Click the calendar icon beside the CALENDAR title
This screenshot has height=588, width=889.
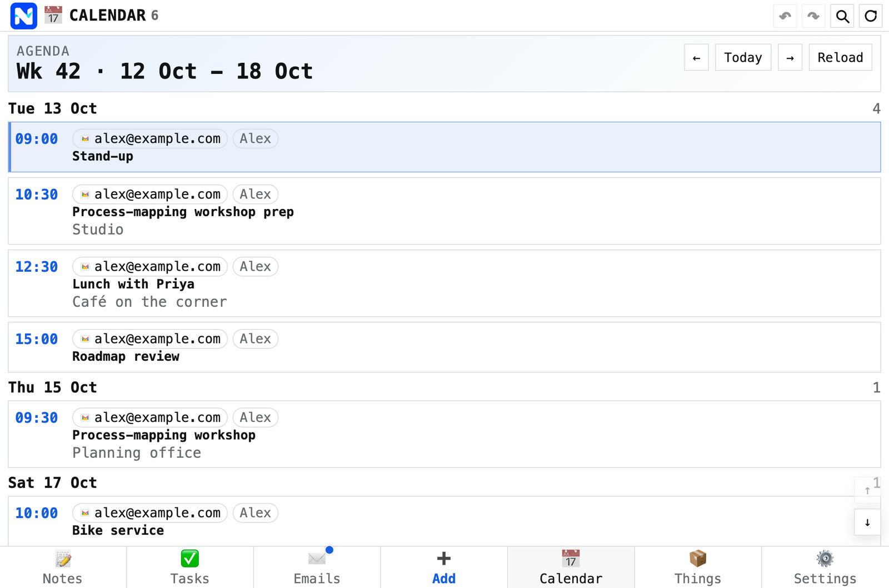(53, 15)
